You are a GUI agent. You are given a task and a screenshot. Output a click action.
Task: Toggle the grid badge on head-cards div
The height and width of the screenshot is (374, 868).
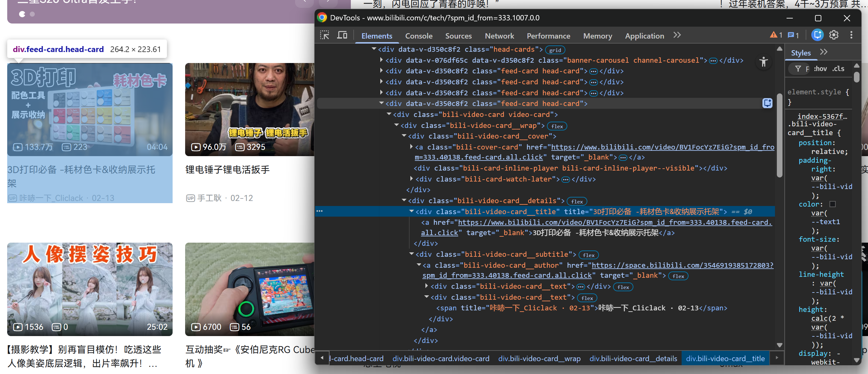[x=555, y=50]
